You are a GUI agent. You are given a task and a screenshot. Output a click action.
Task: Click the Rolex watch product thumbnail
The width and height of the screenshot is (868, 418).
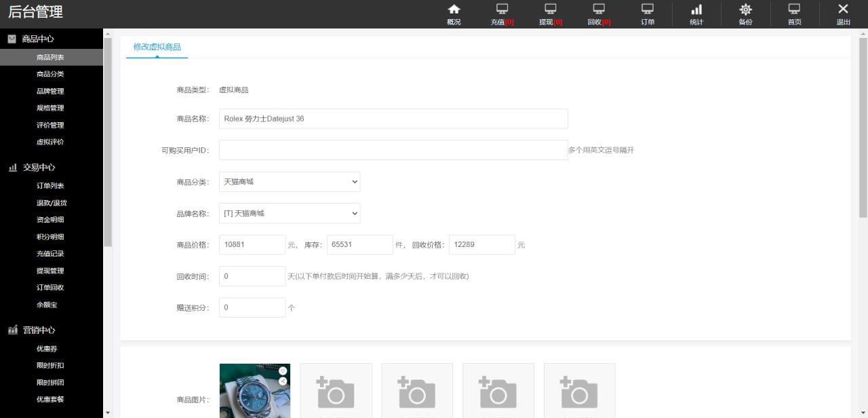(254, 392)
